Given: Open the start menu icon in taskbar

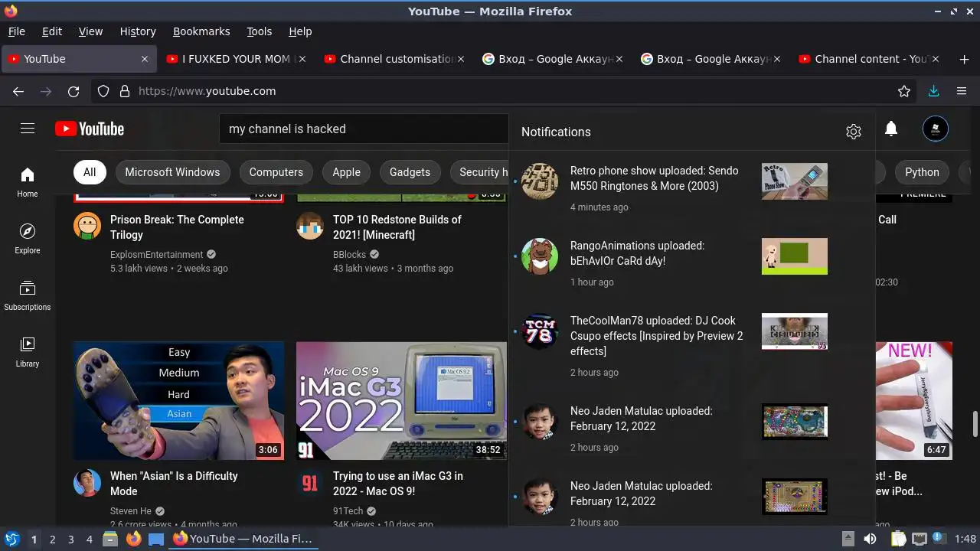Looking at the screenshot, I should pos(11,539).
